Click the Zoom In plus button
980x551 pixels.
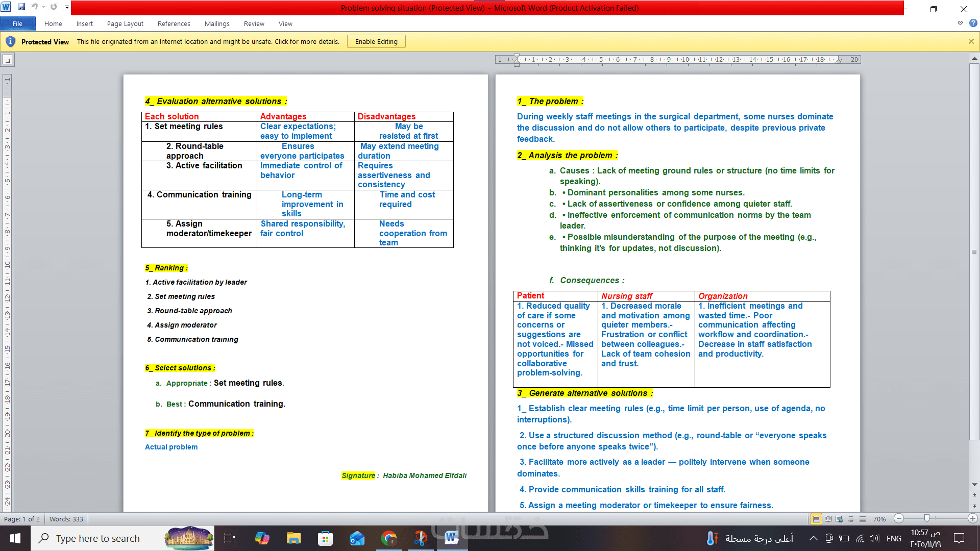click(973, 518)
